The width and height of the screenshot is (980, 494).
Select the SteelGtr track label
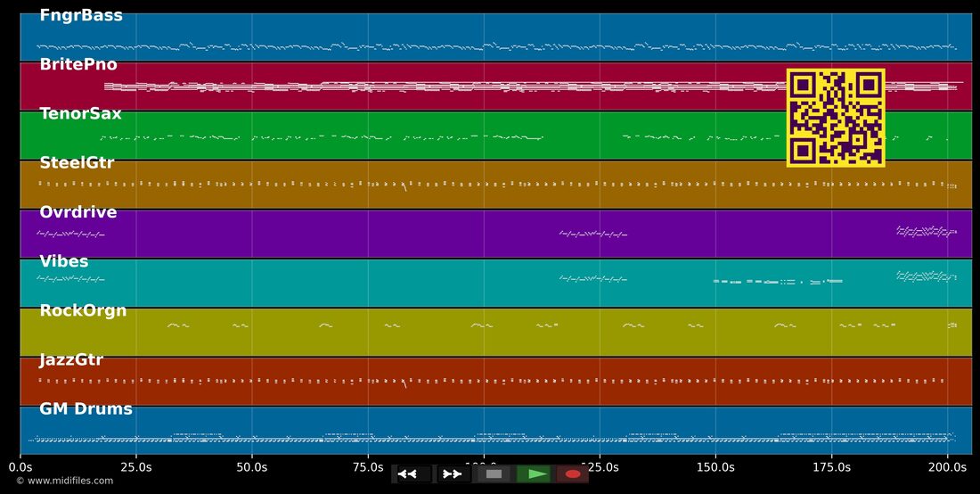(77, 163)
